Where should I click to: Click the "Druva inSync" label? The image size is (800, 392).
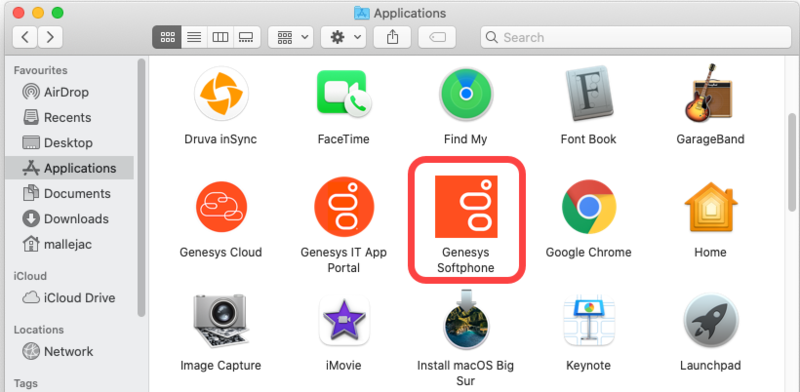[220, 139]
